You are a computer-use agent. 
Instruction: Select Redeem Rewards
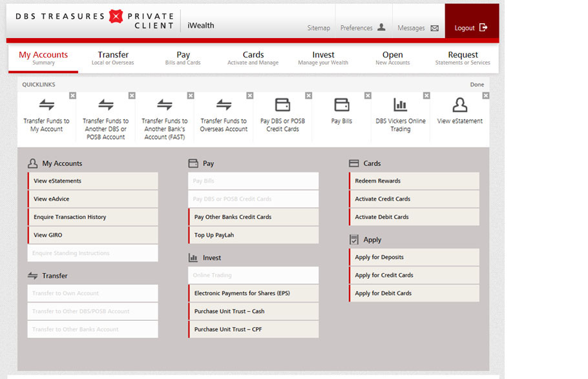[x=414, y=181]
